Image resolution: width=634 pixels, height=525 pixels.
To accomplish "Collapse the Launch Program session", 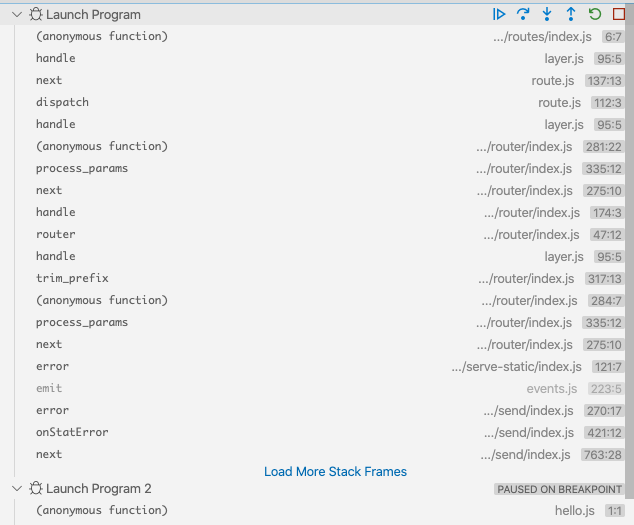I will (x=16, y=15).
